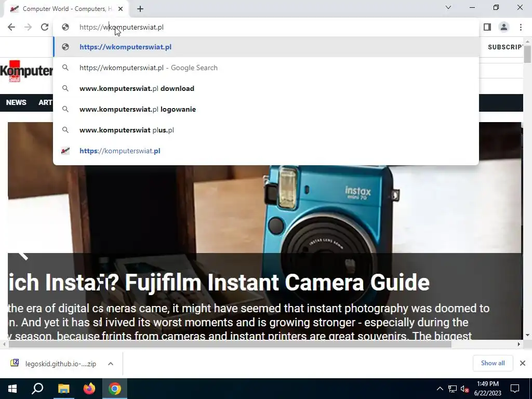Show hidden system tray icons

click(440, 389)
